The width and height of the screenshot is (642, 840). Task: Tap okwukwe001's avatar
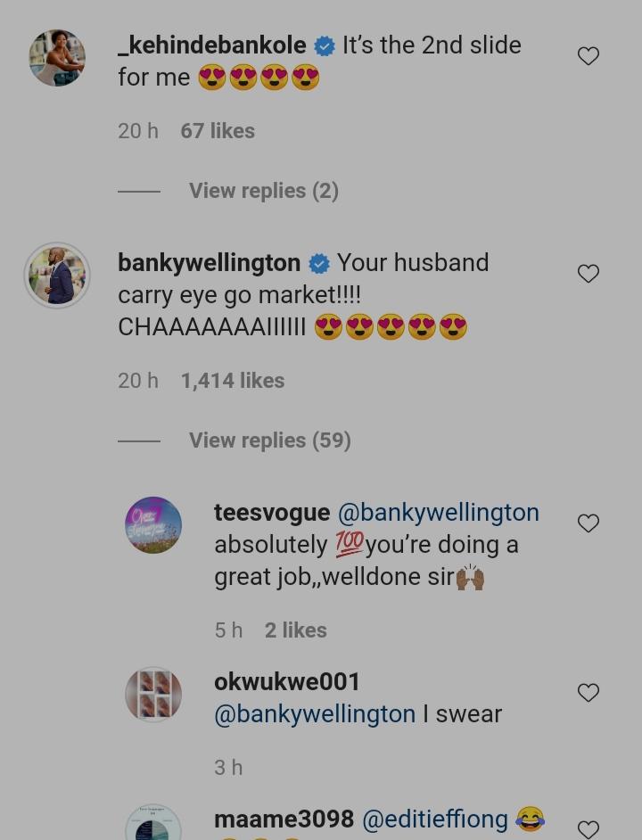[153, 695]
